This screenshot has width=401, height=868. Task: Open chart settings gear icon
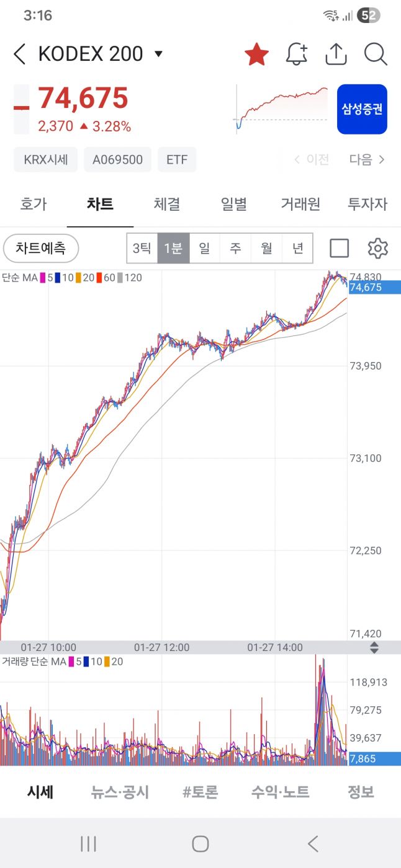click(377, 249)
